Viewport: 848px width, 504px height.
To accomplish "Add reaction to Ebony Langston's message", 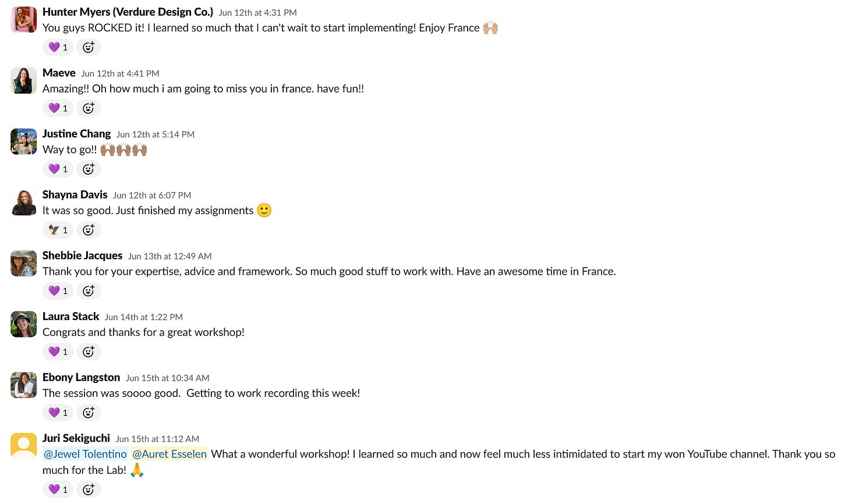I will tap(89, 413).
